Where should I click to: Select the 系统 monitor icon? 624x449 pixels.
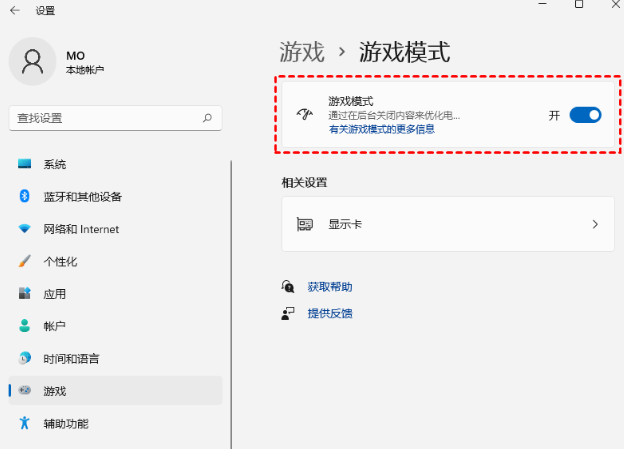pos(25,164)
